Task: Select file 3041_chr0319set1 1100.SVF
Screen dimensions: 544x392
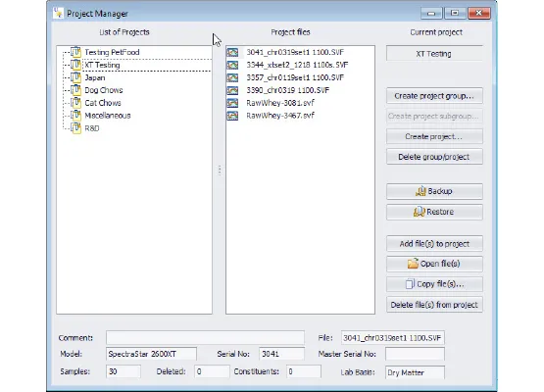Action: point(295,52)
